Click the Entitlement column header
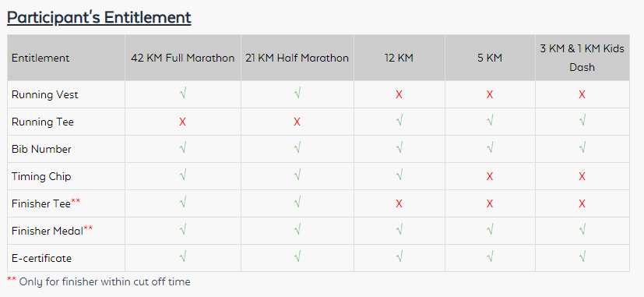Viewport: 644px width, 297px height. tap(40, 58)
